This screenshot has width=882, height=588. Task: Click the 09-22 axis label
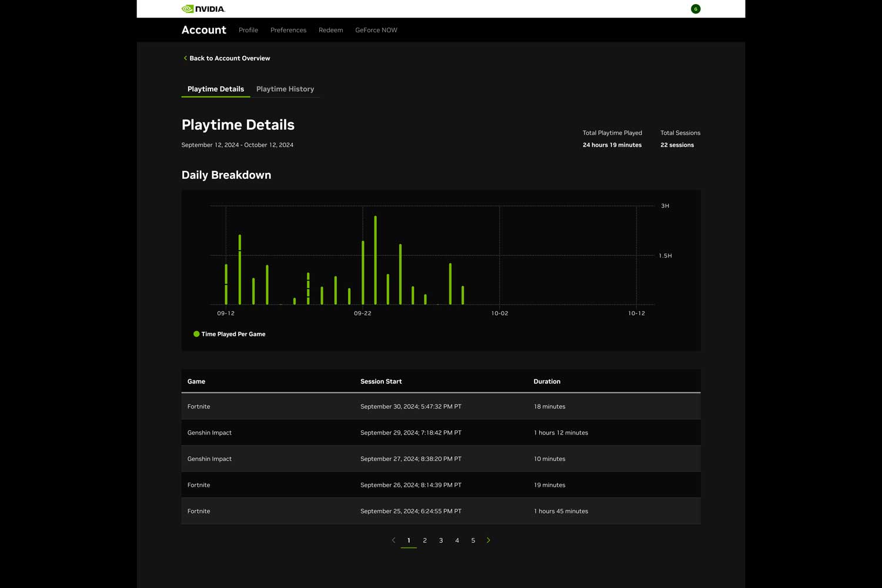(363, 313)
